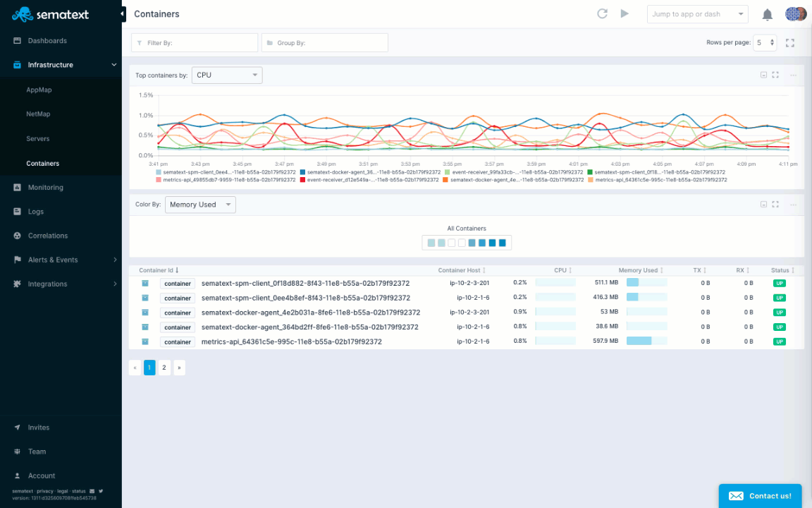Image resolution: width=812 pixels, height=508 pixels.
Task: Click the previous page arrow in pagination
Action: click(x=135, y=368)
